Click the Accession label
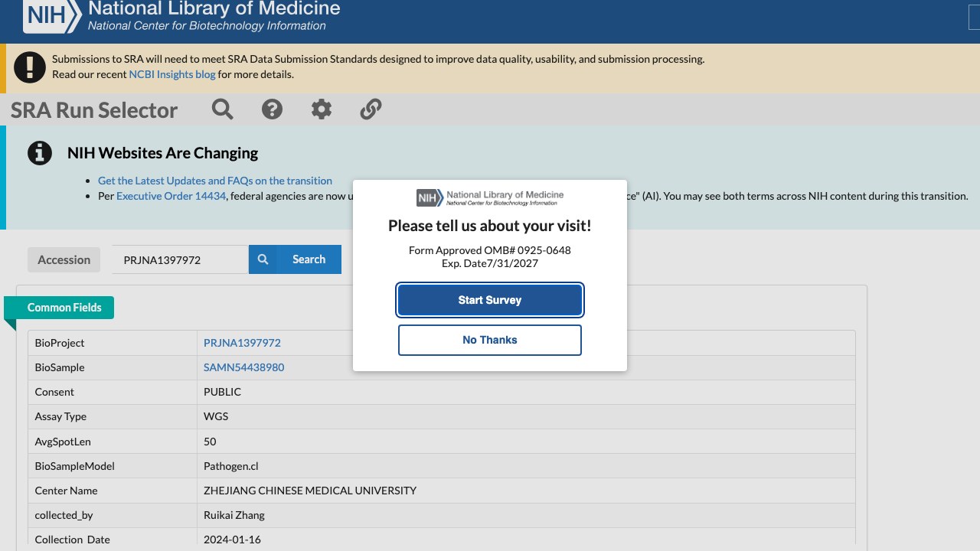 [x=64, y=259]
